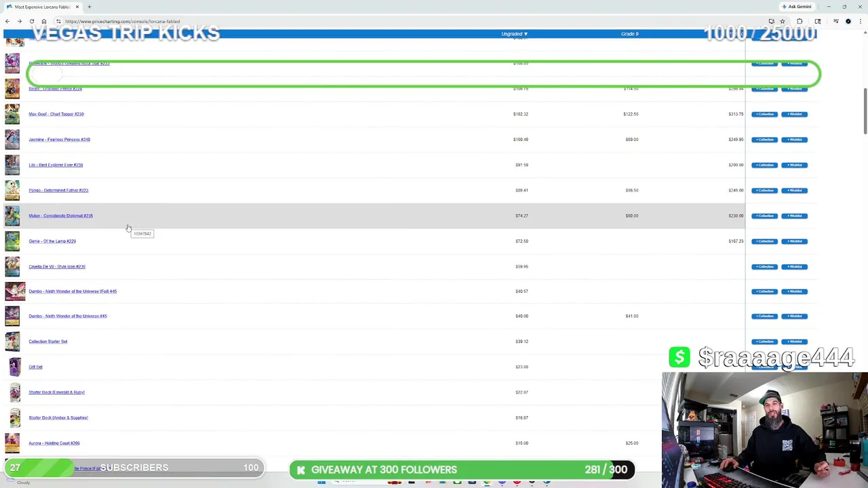The width and height of the screenshot is (868, 488).
Task: Add Jasmine to Collection
Action: [764, 140]
